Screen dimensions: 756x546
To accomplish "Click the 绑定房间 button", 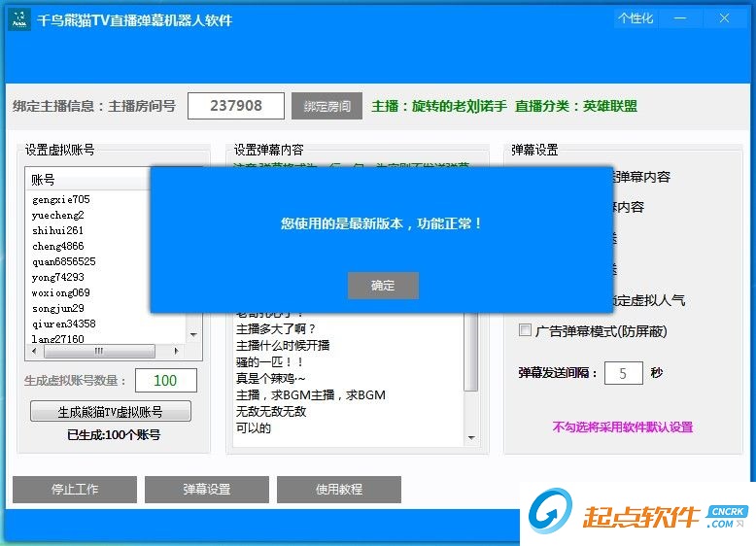I will [326, 106].
